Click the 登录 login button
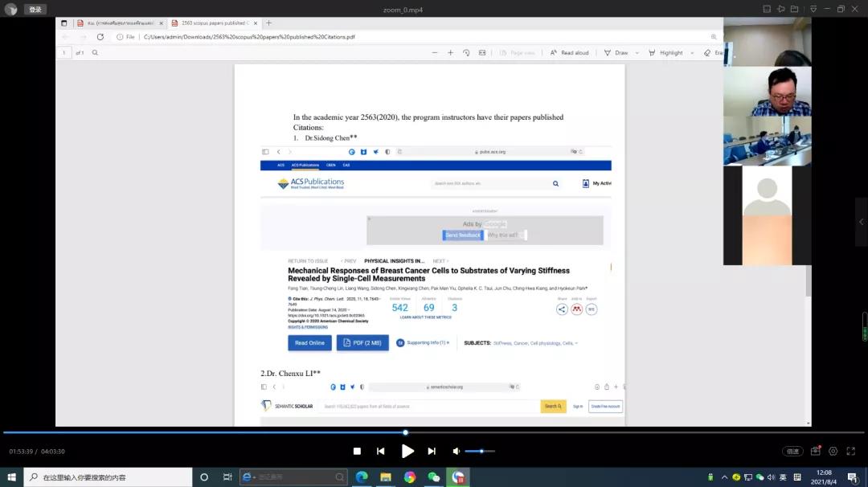The image size is (868, 487). coord(35,10)
